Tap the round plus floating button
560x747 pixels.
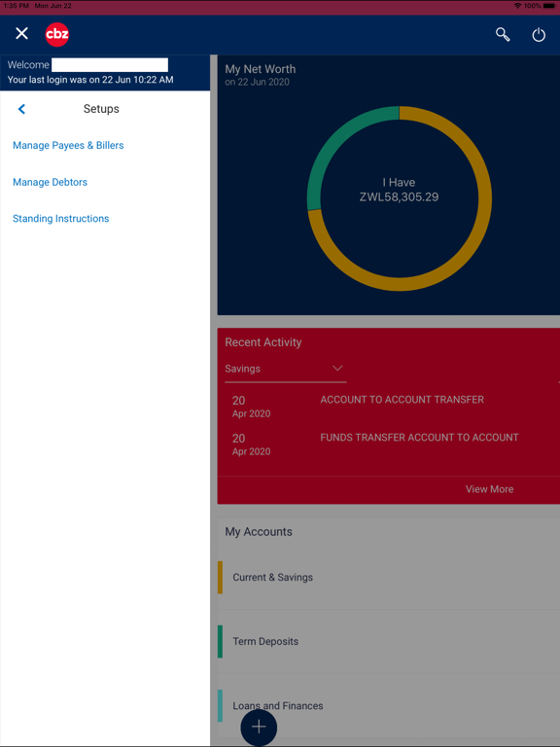259,727
